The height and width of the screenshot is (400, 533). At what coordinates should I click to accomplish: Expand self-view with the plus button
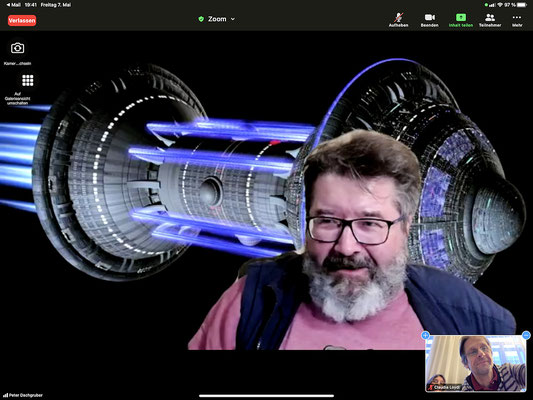pyautogui.click(x=425, y=335)
